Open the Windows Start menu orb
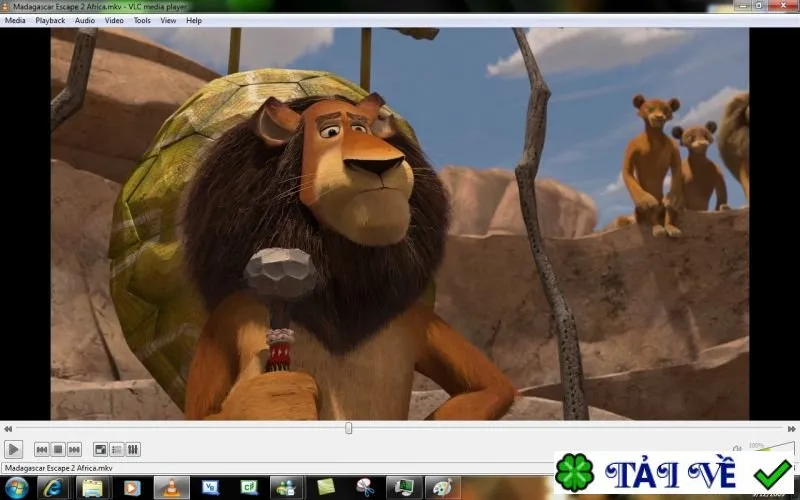The height and width of the screenshot is (500, 800). 17,488
